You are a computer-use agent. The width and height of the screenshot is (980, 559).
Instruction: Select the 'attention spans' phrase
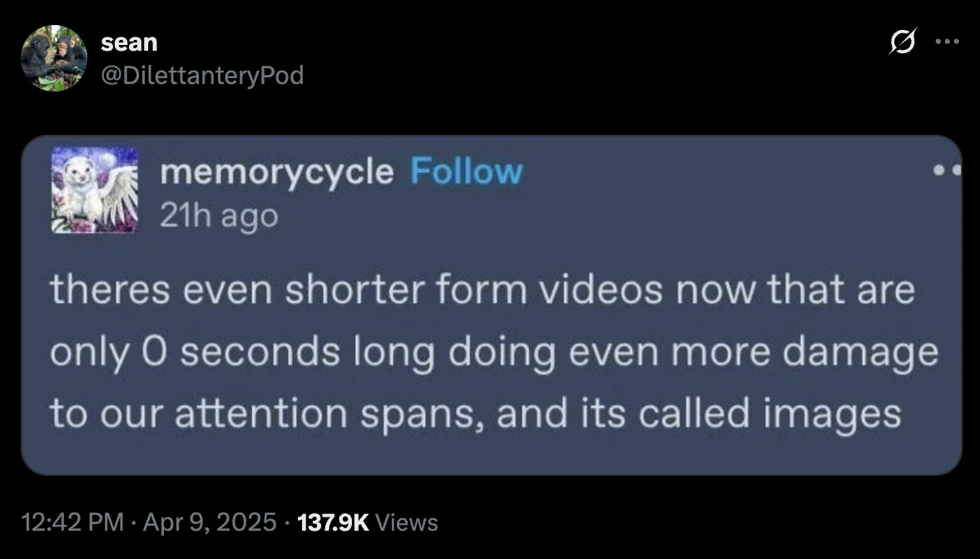pyautogui.click(x=329, y=414)
